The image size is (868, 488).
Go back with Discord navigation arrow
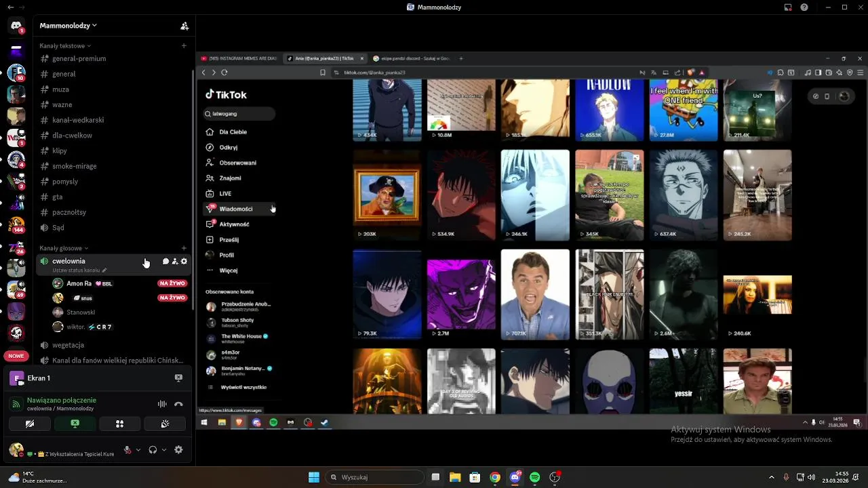pos(9,7)
